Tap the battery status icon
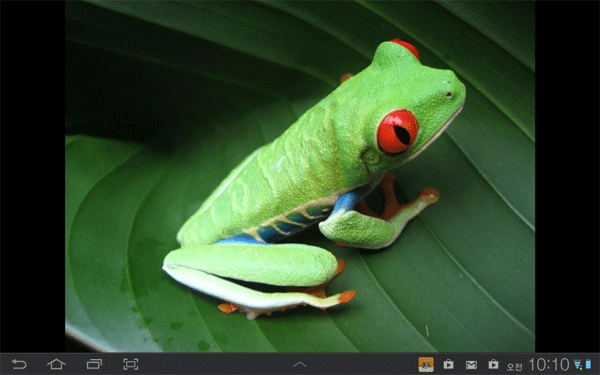This screenshot has height=375, width=600. [x=588, y=365]
